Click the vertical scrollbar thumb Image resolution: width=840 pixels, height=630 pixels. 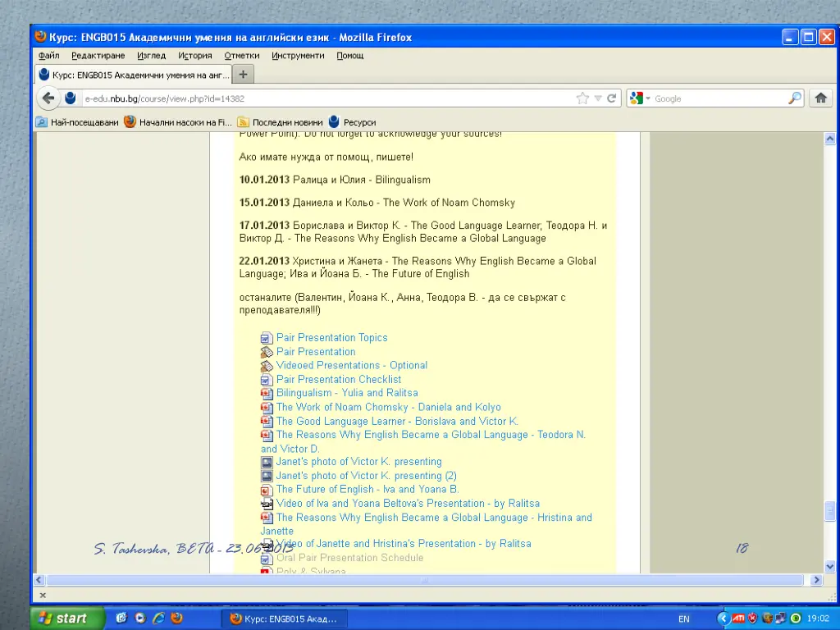coord(830,511)
